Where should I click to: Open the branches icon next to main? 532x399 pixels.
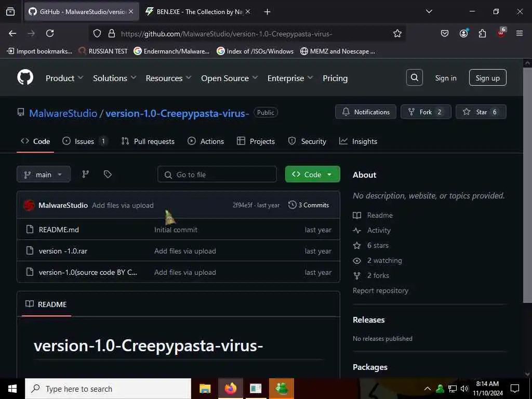pyautogui.click(x=86, y=174)
